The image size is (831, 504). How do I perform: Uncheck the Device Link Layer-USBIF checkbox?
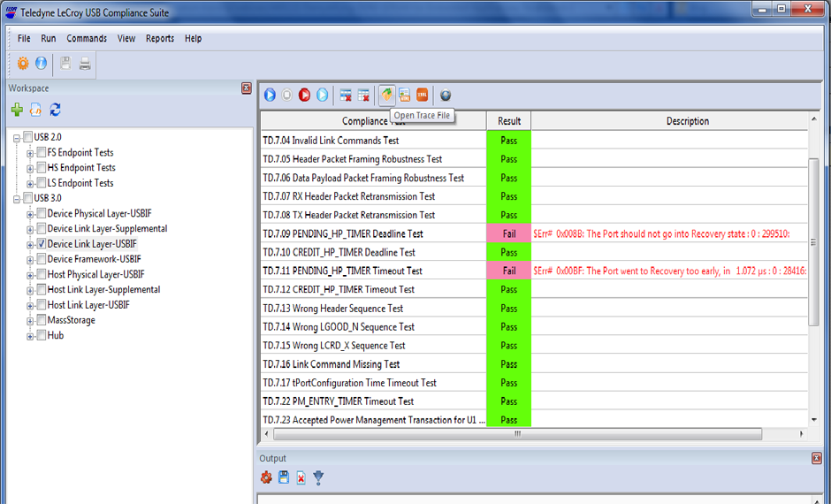41,244
